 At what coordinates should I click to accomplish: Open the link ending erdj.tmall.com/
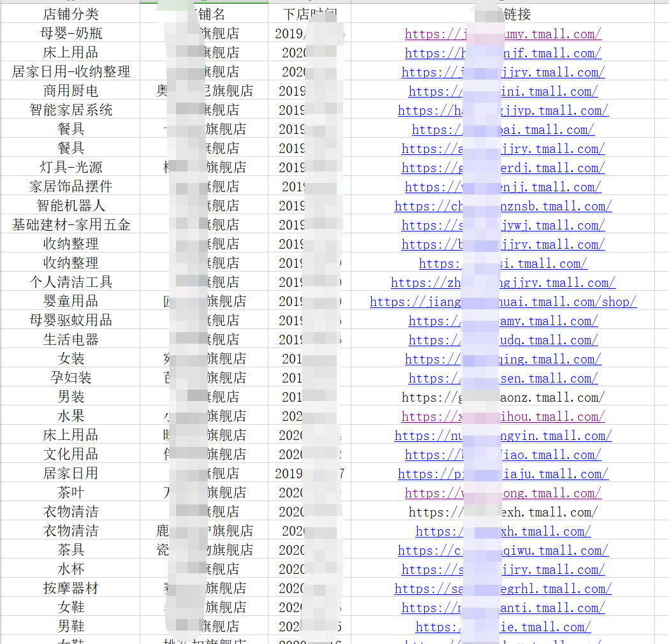pyautogui.click(x=503, y=168)
